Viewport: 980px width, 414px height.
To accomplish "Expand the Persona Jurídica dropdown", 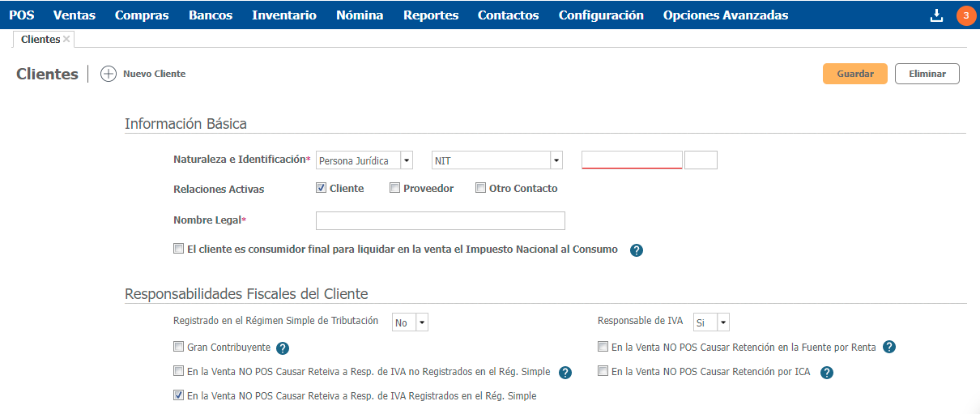I will coord(406,160).
